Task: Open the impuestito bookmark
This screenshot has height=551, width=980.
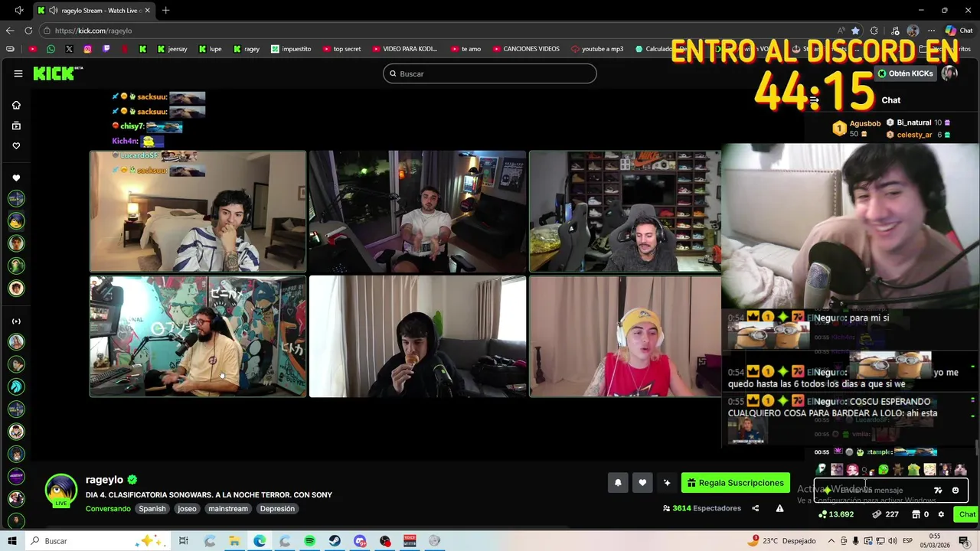Action: click(291, 49)
